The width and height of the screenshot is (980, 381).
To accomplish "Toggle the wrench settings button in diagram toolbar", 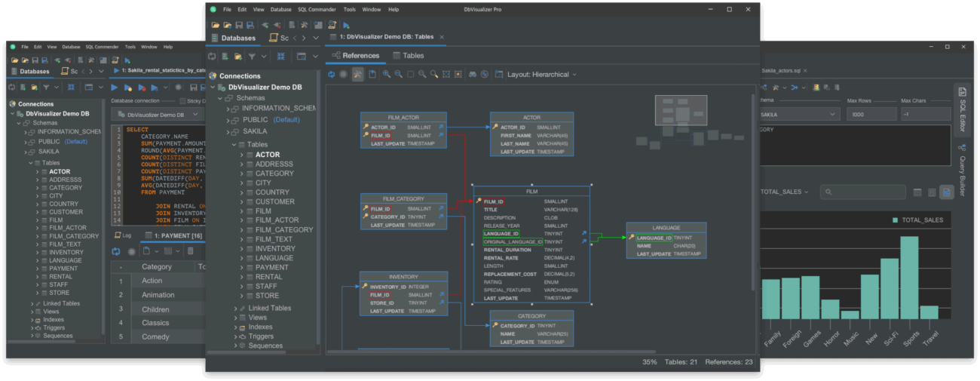I will 358,75.
